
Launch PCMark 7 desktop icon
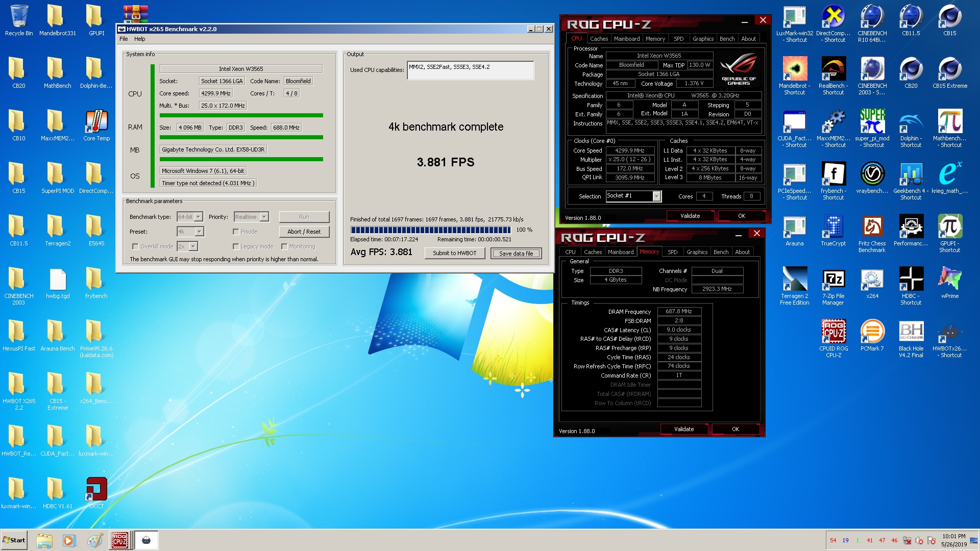click(x=872, y=335)
